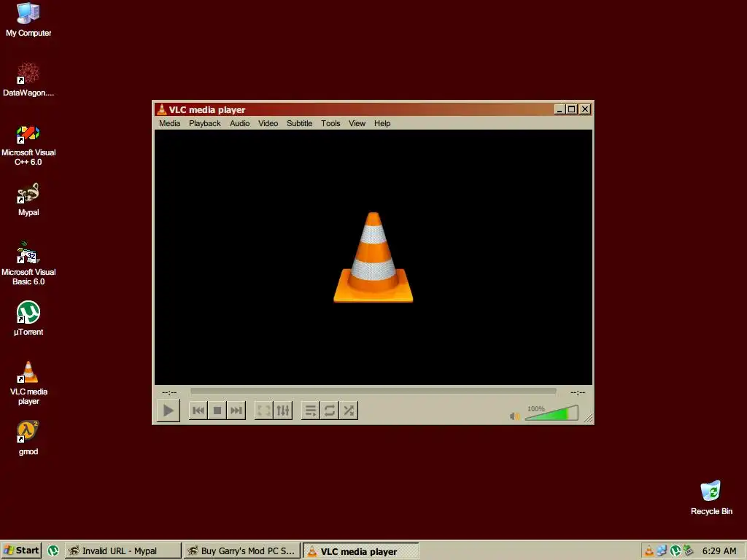747x560 pixels.
Task: Click µTorrent quick launch icon
Action: point(53,551)
